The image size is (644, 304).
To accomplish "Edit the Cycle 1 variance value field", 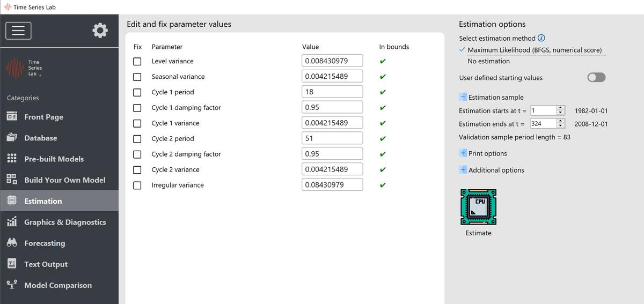I will pyautogui.click(x=332, y=123).
